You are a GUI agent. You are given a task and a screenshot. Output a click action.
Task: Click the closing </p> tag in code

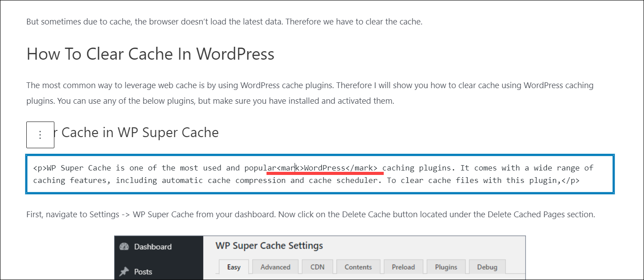(x=570, y=180)
